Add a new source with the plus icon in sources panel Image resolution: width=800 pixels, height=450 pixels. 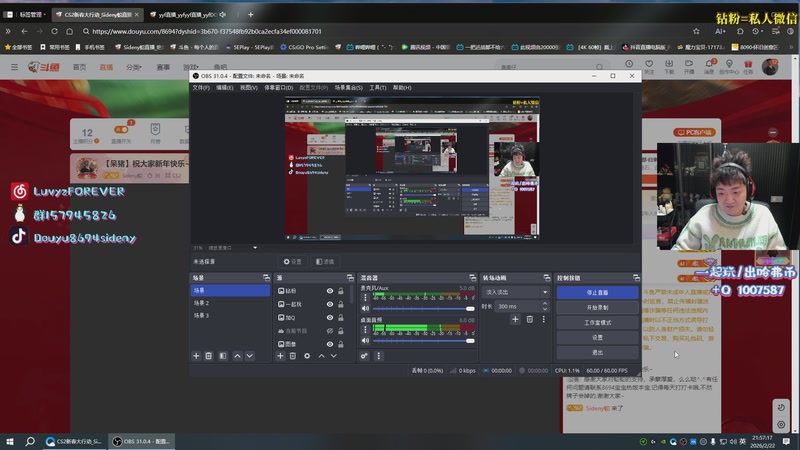280,356
